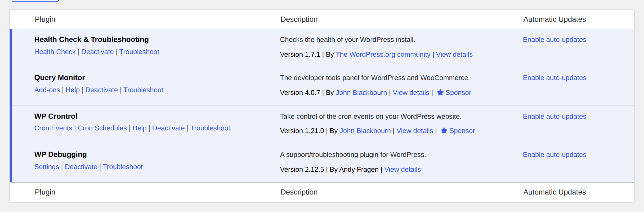
Task: Enable auto-updates for WP Debugging
Action: tap(554, 154)
